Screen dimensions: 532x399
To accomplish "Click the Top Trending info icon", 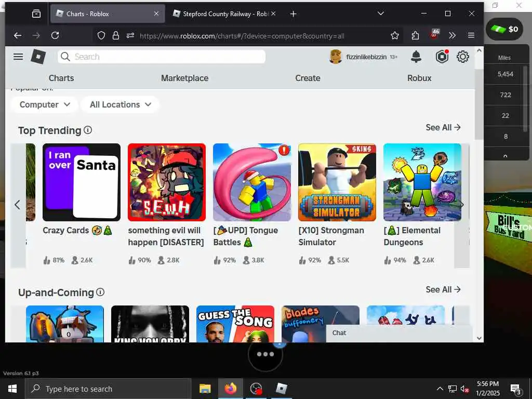I will point(88,130).
